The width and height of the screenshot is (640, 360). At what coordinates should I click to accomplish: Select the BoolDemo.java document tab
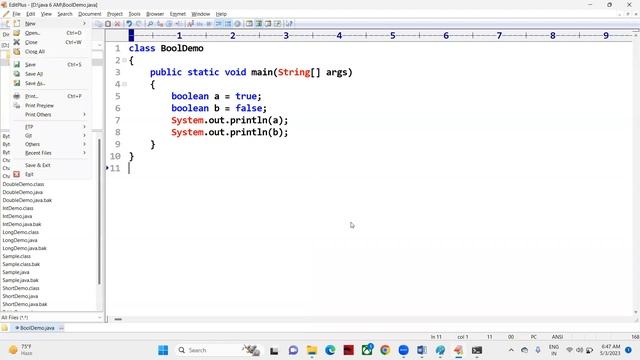point(37,328)
